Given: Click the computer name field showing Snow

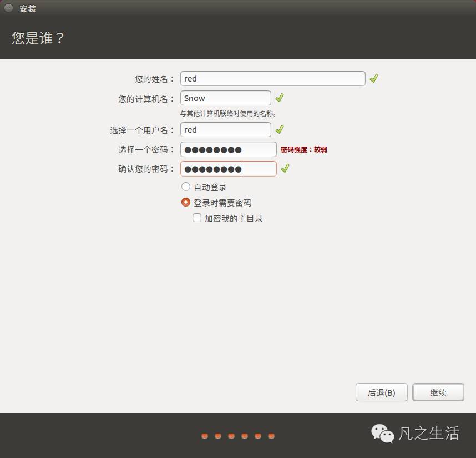Looking at the screenshot, I should coord(225,98).
